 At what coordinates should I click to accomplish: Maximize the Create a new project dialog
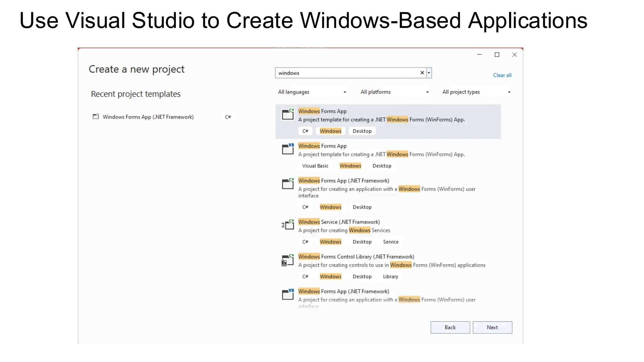pos(497,55)
